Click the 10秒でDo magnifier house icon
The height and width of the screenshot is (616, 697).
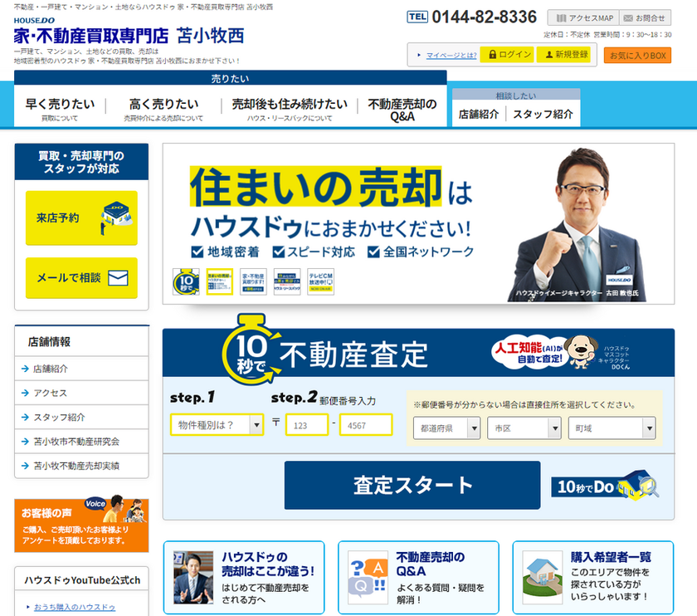607,486
